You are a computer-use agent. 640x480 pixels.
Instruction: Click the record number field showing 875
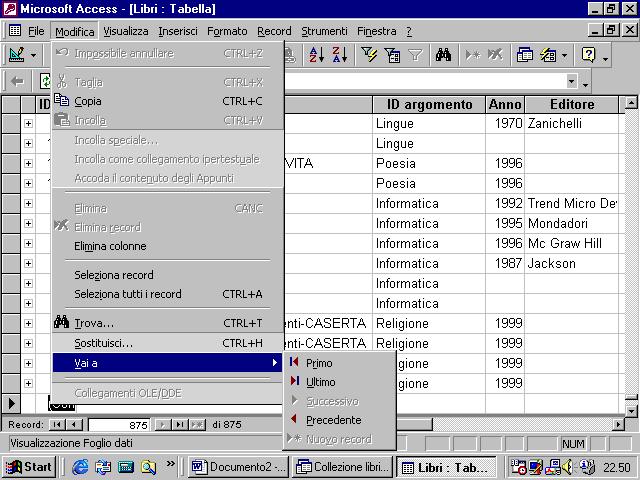click(x=119, y=425)
